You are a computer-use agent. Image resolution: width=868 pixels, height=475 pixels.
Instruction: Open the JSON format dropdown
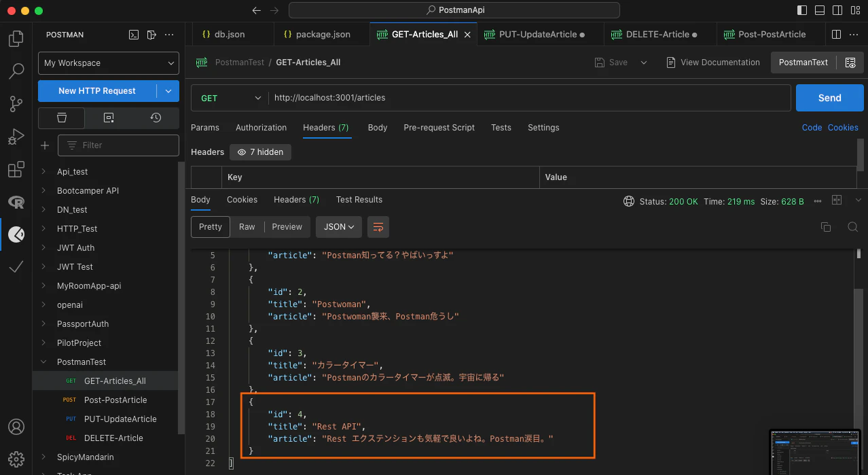tap(340, 227)
